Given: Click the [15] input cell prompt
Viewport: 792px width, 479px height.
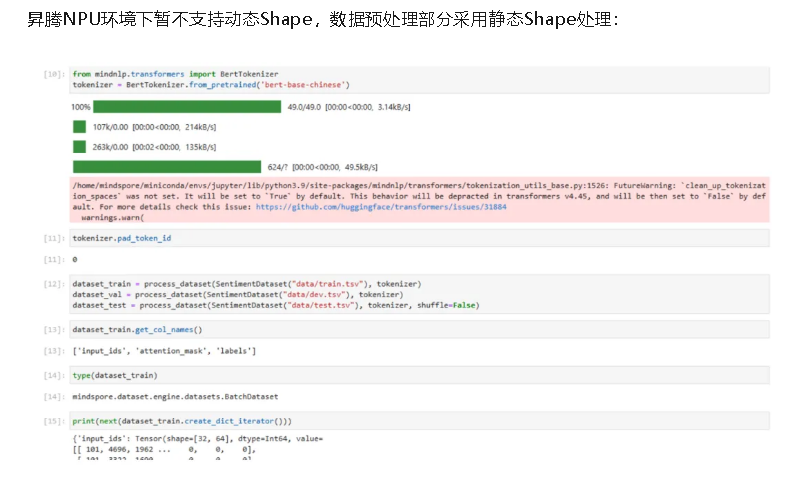Looking at the screenshot, I should (x=55, y=421).
